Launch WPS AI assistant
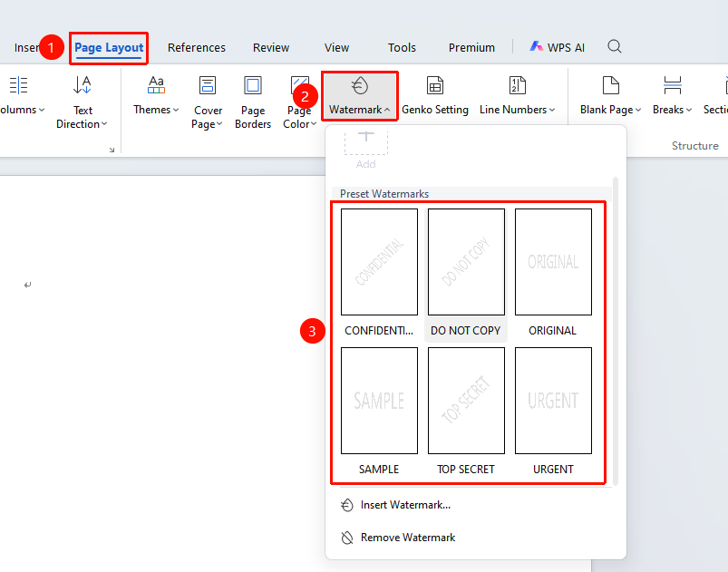 558,47
